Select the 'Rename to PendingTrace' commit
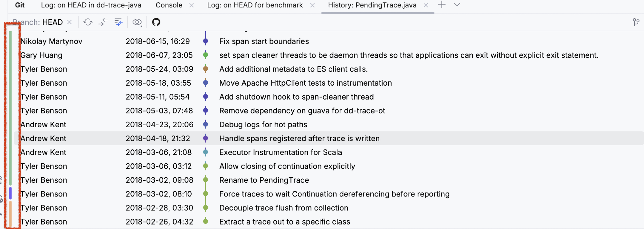 pos(264,180)
